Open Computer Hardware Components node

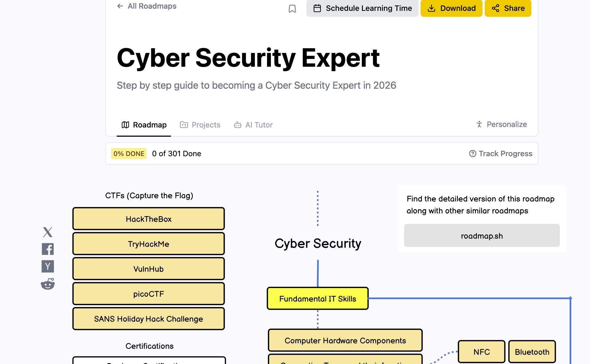click(345, 340)
